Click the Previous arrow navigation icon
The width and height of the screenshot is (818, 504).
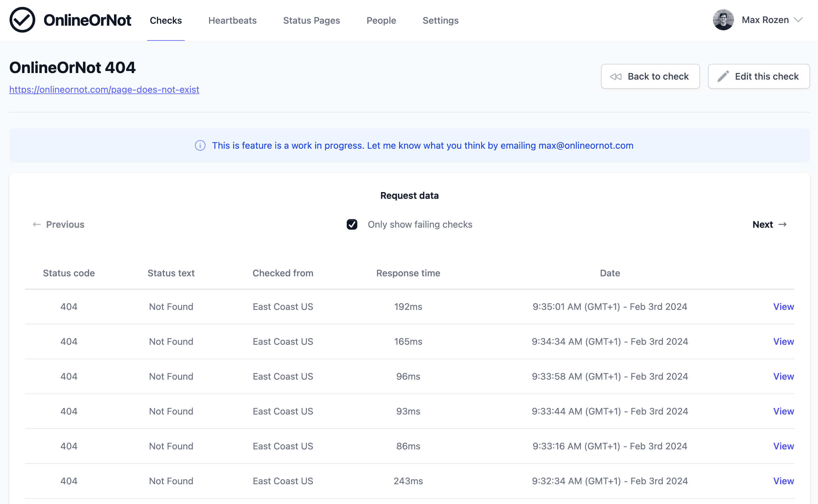click(36, 224)
